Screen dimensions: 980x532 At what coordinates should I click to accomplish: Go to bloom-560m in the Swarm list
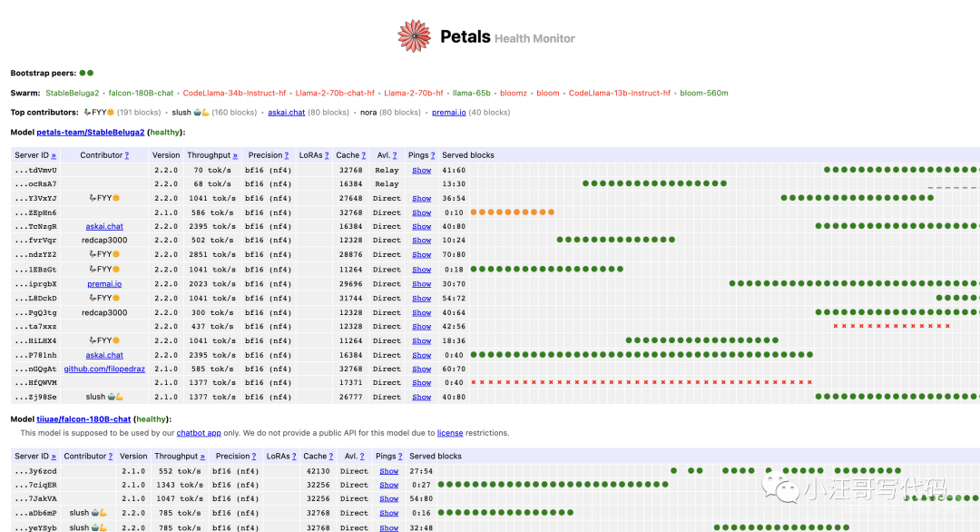pyautogui.click(x=704, y=94)
